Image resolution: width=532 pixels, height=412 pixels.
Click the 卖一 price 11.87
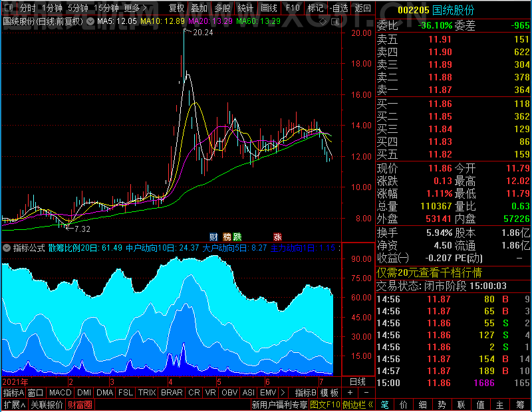point(440,90)
